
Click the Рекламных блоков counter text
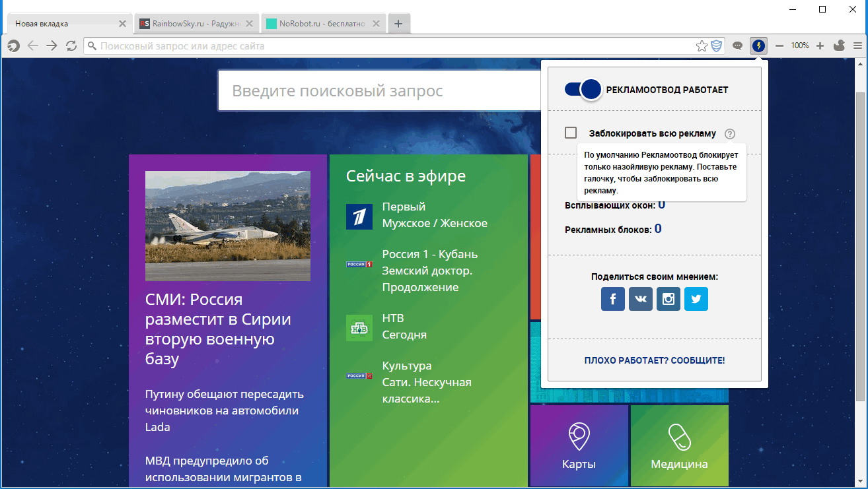613,229
